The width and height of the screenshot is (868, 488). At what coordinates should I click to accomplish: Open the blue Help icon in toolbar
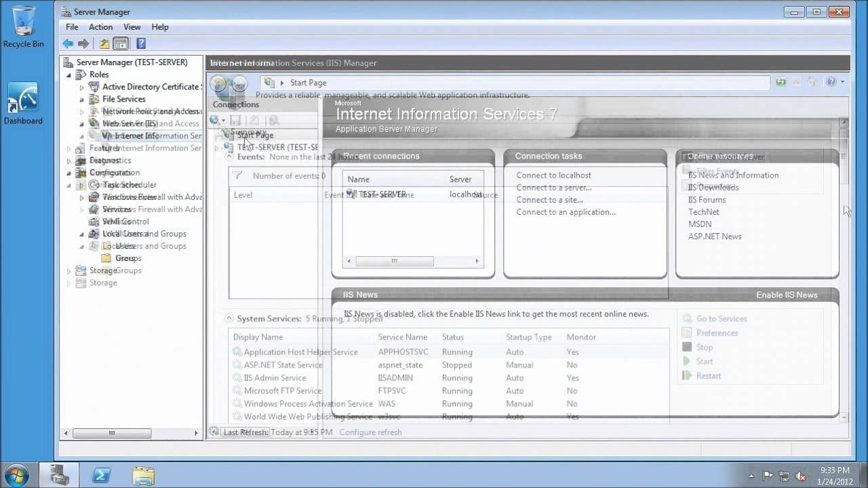tap(141, 43)
